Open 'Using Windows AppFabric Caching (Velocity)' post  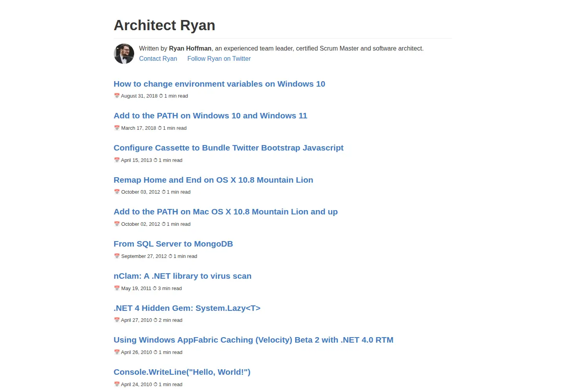[253, 340]
